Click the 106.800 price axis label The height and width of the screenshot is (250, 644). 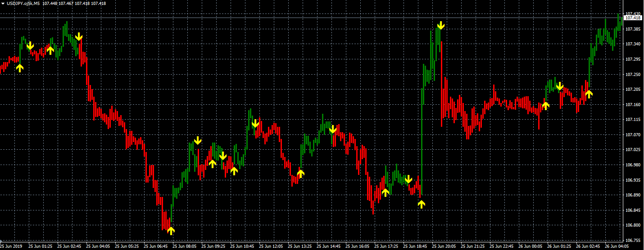(633, 225)
